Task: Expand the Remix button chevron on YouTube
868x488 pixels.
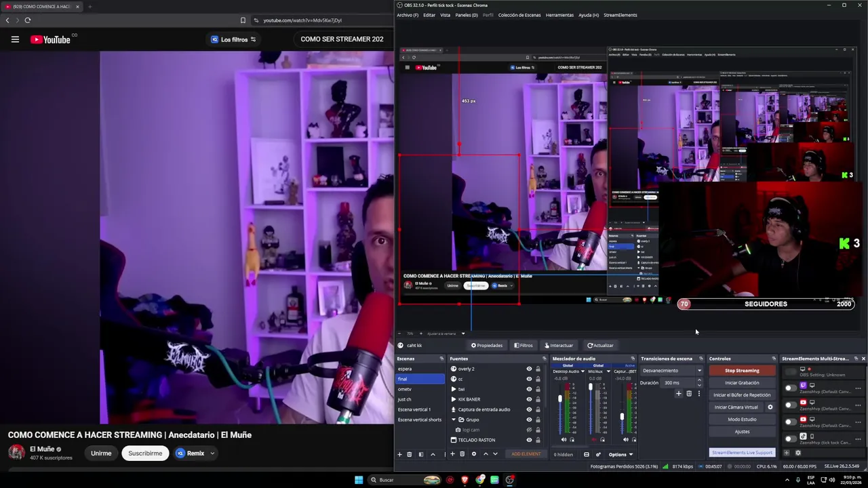Action: 212,453
